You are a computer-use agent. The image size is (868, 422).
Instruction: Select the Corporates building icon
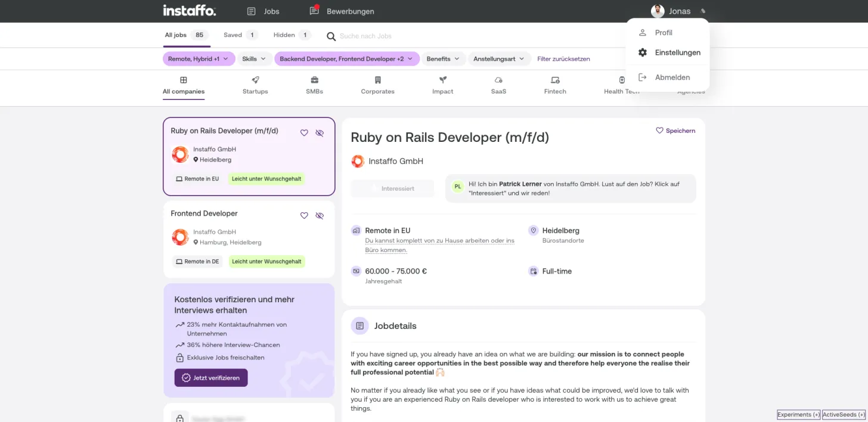pos(378,80)
